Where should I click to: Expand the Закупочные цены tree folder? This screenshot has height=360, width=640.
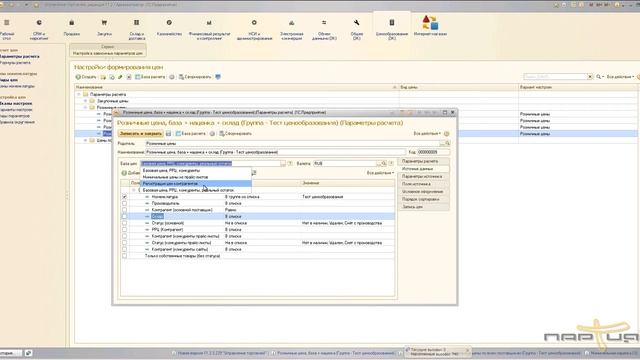tap(86, 101)
